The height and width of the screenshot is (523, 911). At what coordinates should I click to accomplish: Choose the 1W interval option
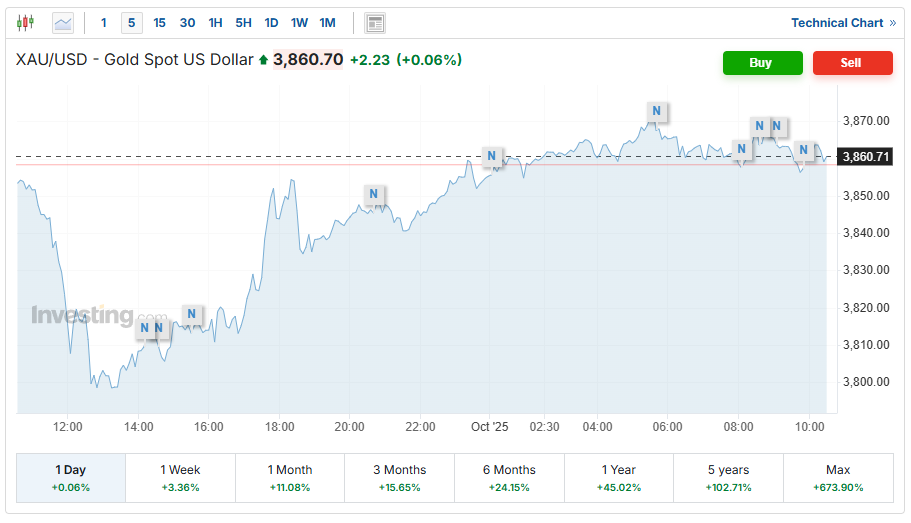pyautogui.click(x=299, y=22)
